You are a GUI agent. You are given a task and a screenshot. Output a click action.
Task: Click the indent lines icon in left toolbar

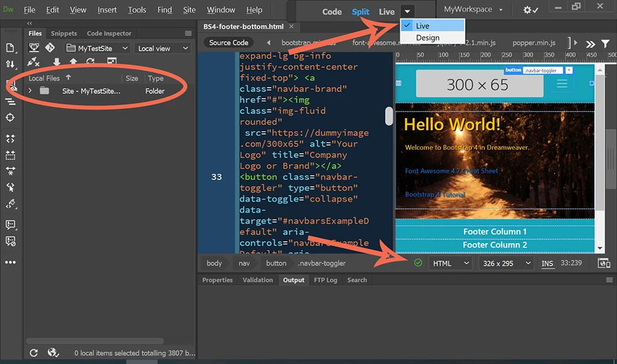coord(10,102)
